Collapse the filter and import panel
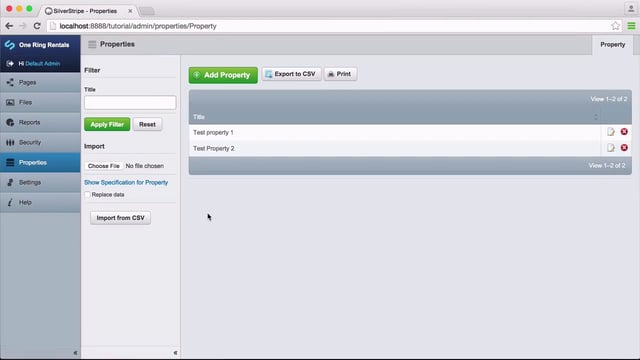The height and width of the screenshot is (360, 640). pos(175,353)
